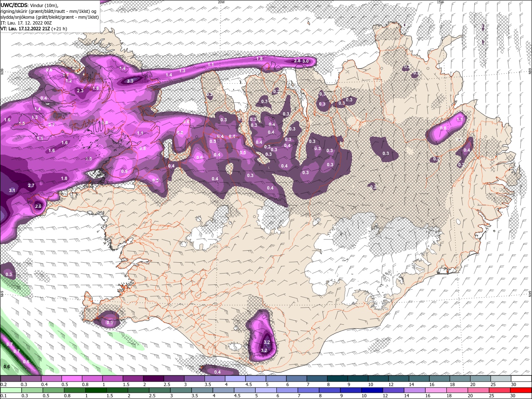Click the bright red bottom-row swatch after 30
532x399 pixels.
click(521, 390)
